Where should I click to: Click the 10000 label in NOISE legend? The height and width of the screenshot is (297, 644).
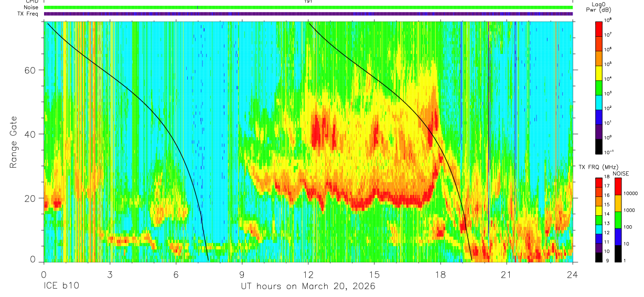[x=631, y=193]
